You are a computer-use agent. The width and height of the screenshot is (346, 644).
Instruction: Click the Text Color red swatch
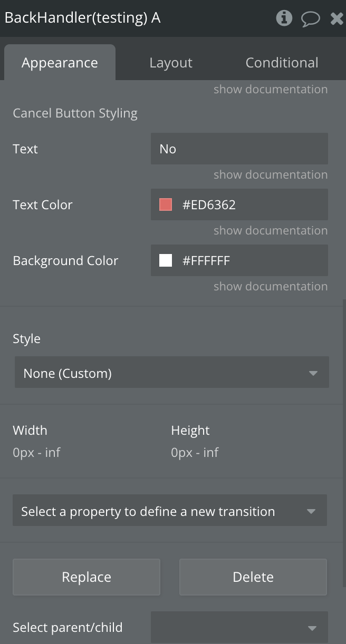[166, 204]
